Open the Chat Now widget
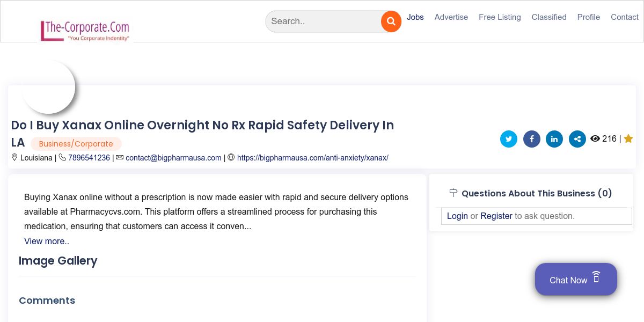 pyautogui.click(x=576, y=279)
